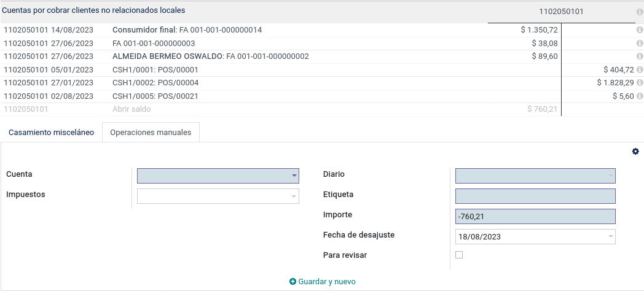Screen dimensions: 644x291
Task: Switch to Casamiento misceláneo tab
Action: (x=52, y=133)
